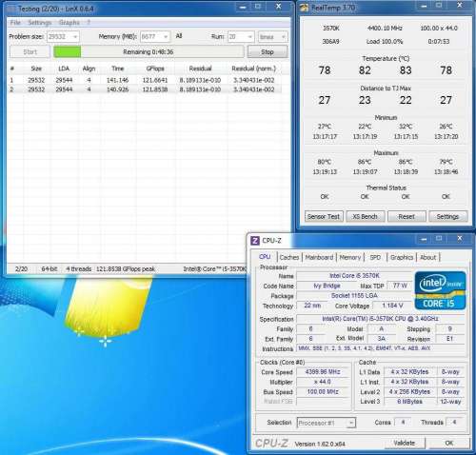The height and width of the screenshot is (455, 476).
Task: Switch to the About tab in CPU-Z
Action: click(x=428, y=257)
